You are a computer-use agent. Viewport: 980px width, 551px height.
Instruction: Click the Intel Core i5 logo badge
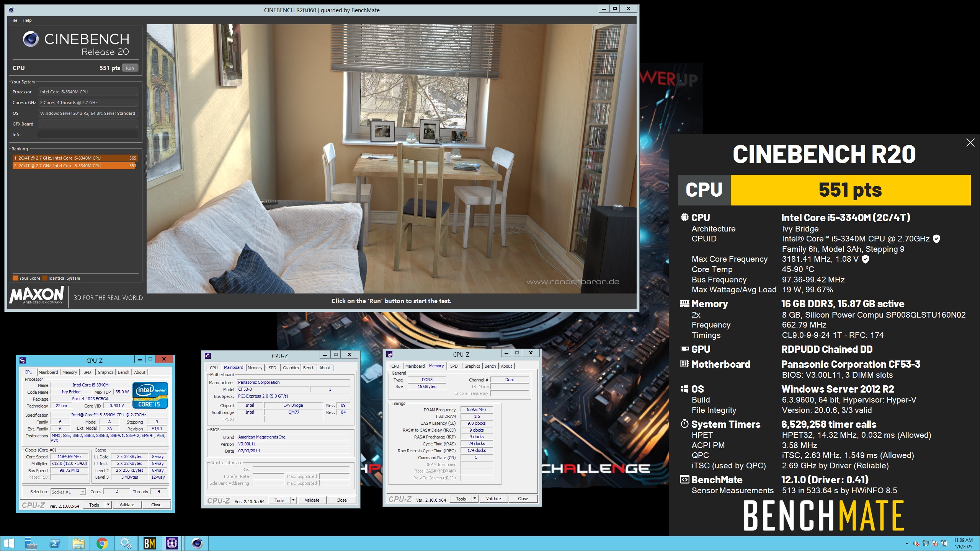tap(150, 395)
